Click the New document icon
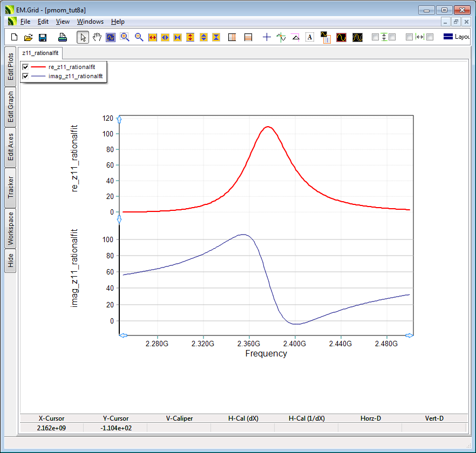The width and height of the screenshot is (476, 453). pyautogui.click(x=15, y=37)
